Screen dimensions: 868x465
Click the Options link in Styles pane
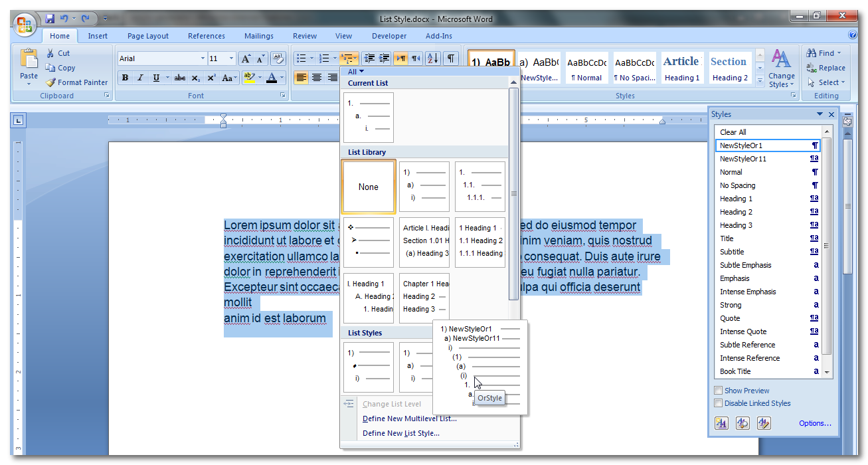click(x=815, y=423)
